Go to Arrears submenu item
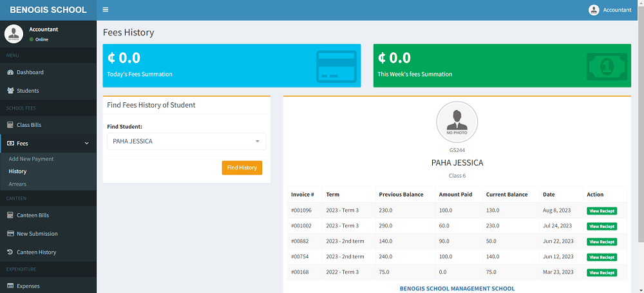 coord(17,184)
